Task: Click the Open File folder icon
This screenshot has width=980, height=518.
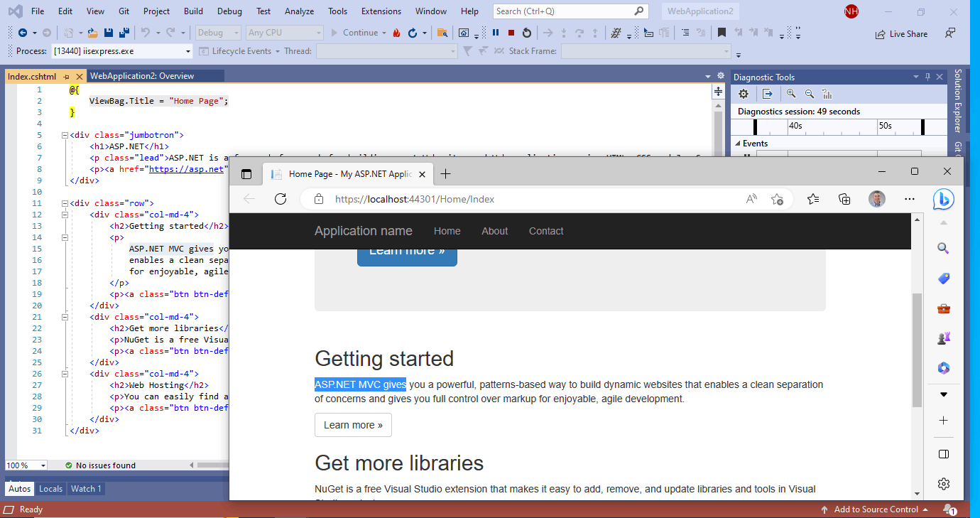Action: (93, 33)
